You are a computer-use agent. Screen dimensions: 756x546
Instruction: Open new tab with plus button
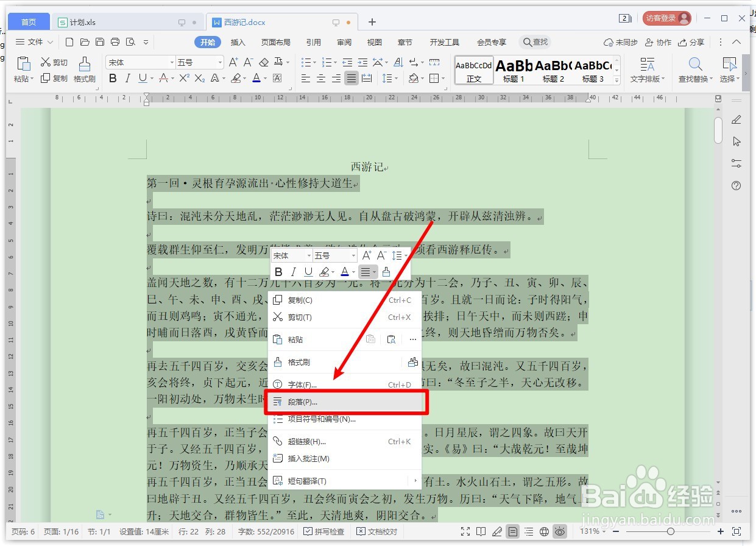coord(372,22)
